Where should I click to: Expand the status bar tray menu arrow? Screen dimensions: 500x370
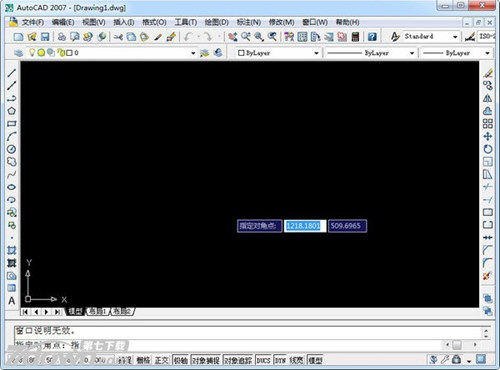click(469, 361)
